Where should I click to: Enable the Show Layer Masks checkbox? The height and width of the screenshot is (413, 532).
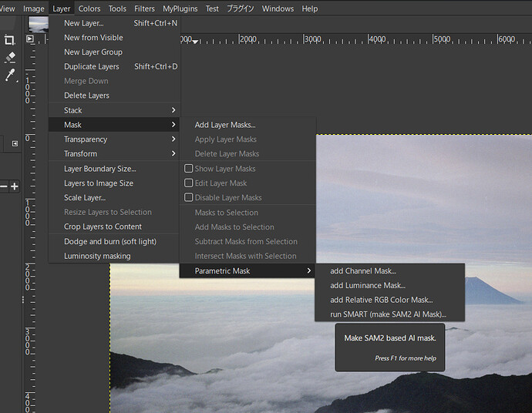point(188,169)
